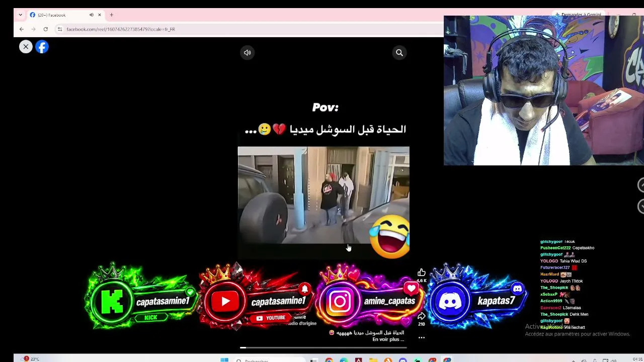This screenshot has width=644, height=362.
Task: Mute the reel sound with the speaker button
Action: pyautogui.click(x=248, y=53)
